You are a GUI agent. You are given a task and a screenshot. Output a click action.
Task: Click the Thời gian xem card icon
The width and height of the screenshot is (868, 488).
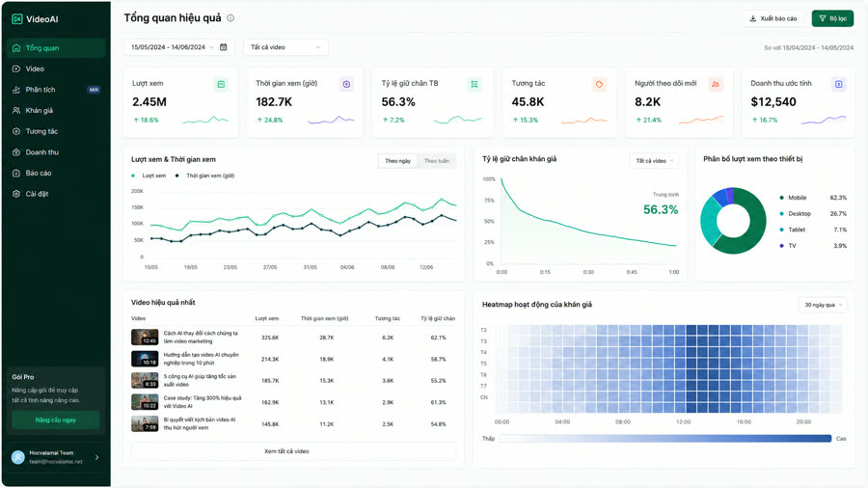(x=346, y=84)
